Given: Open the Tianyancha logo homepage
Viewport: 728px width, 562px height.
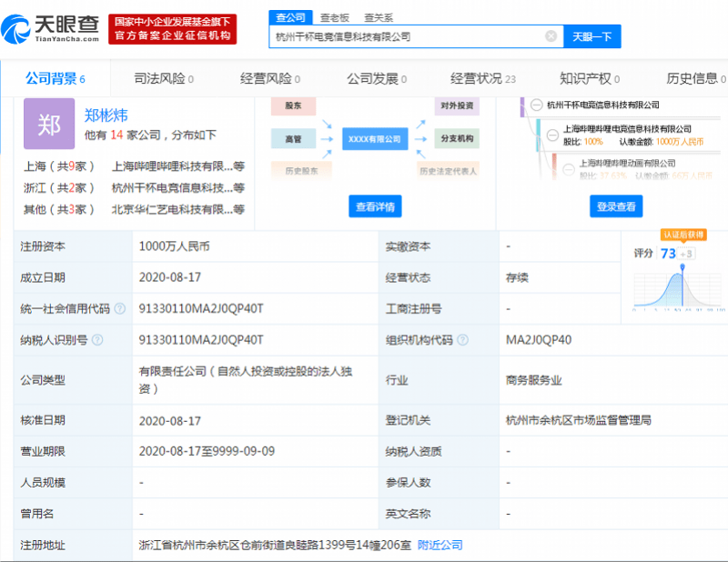Looking at the screenshot, I should [50, 29].
